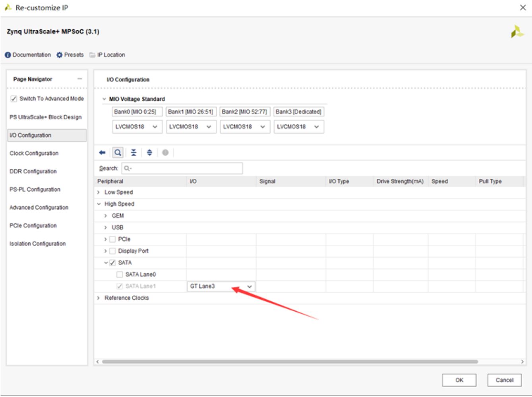Open Bank1 LVCMOS18 voltage dropdown

(x=191, y=127)
